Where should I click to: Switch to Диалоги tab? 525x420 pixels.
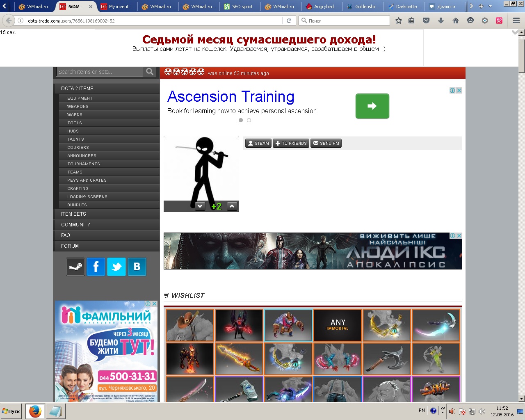point(445,7)
